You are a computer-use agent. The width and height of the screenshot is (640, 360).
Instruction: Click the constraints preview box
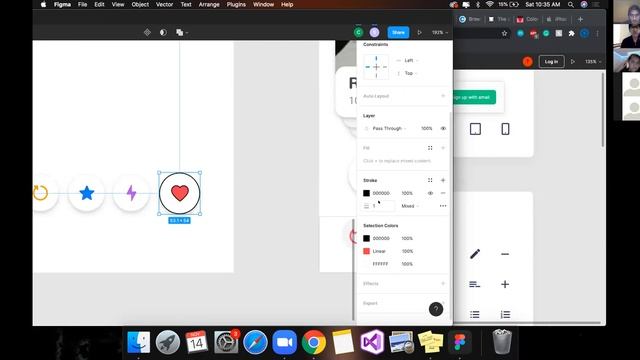pos(376,67)
